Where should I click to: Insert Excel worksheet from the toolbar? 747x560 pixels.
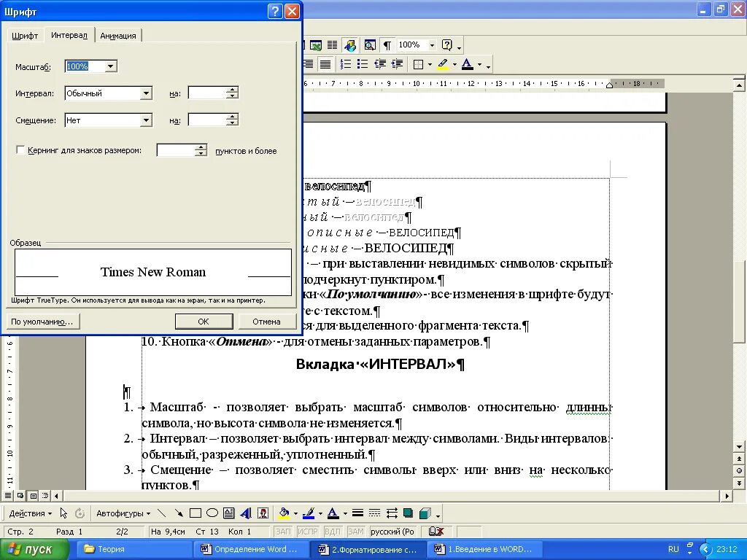coord(315,45)
